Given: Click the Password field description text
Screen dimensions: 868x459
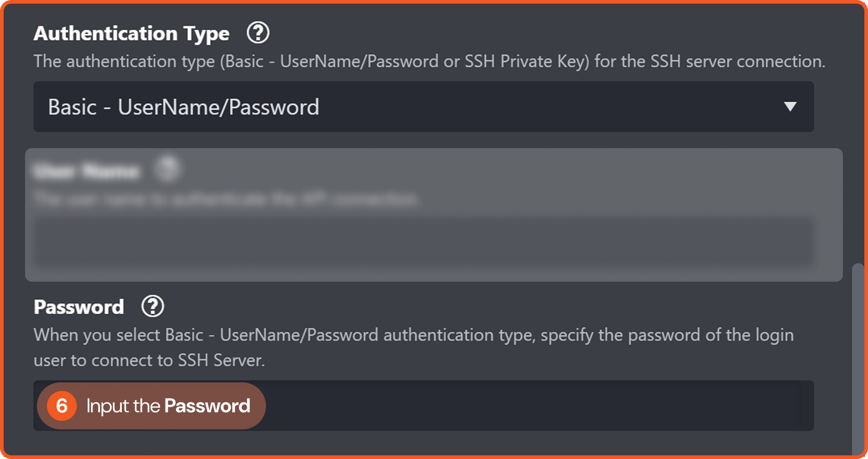Looking at the screenshot, I should 413,347.
